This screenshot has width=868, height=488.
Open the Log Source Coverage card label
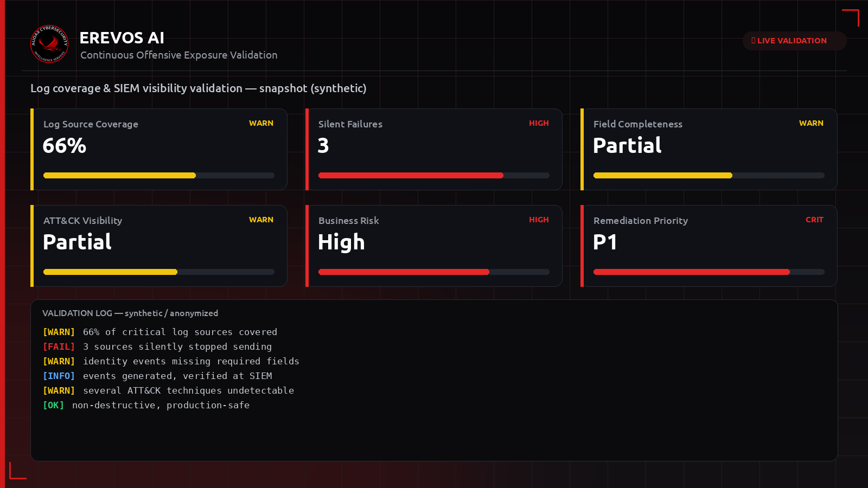91,124
